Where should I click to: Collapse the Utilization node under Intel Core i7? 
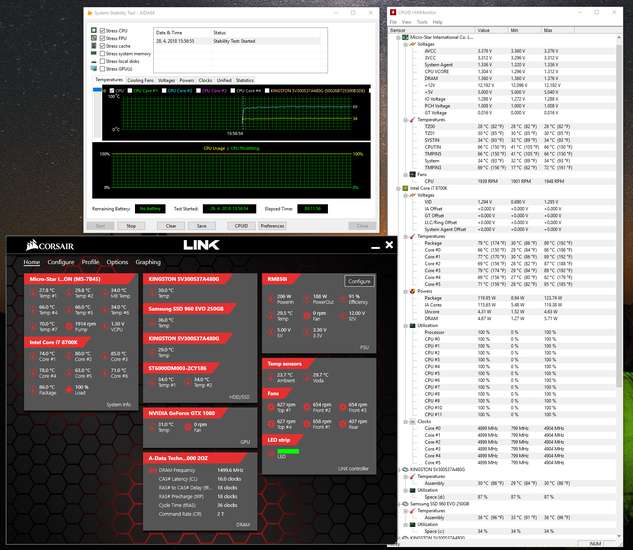[405, 326]
